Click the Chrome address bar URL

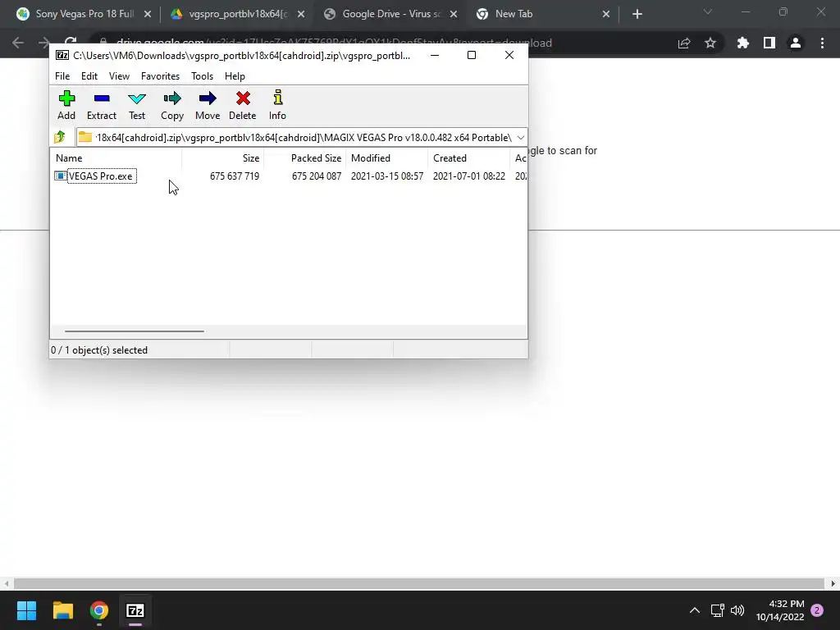click(x=334, y=43)
